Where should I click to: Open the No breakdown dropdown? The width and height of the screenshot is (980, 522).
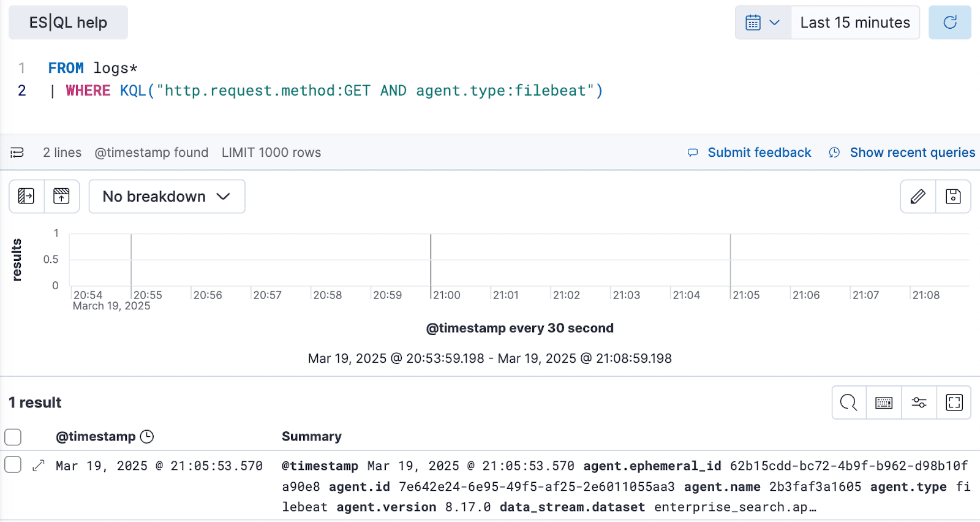pos(167,196)
